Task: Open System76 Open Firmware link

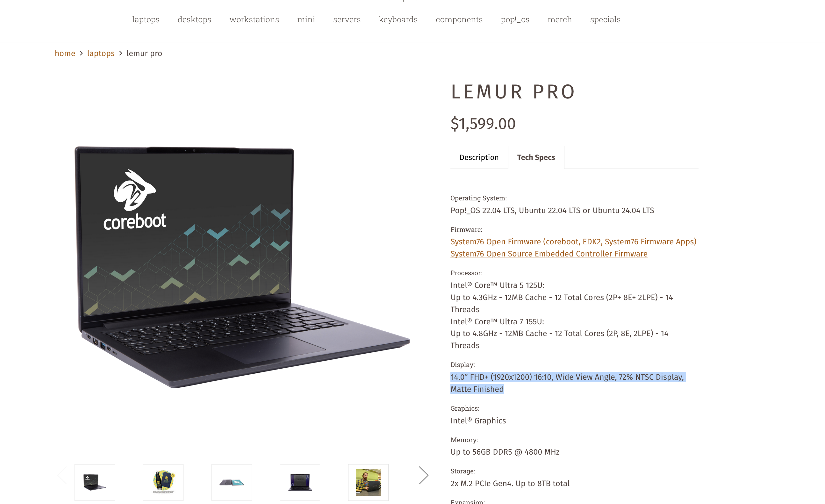Action: 573,241
